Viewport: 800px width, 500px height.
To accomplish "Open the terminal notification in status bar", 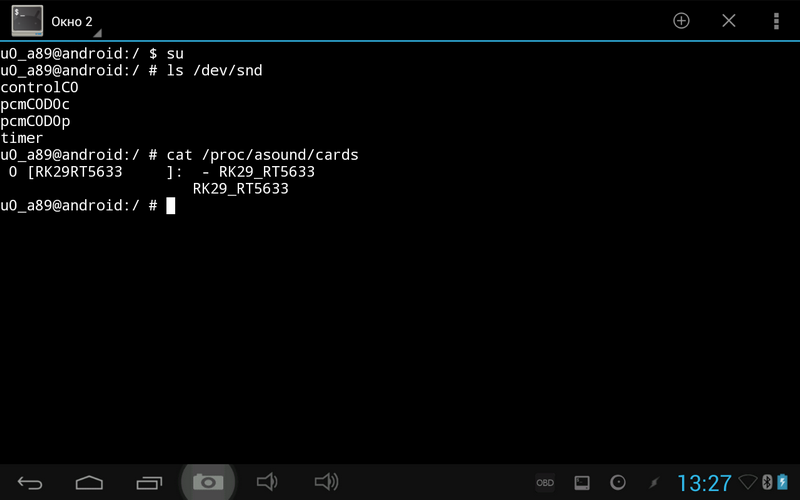I will click(x=582, y=483).
